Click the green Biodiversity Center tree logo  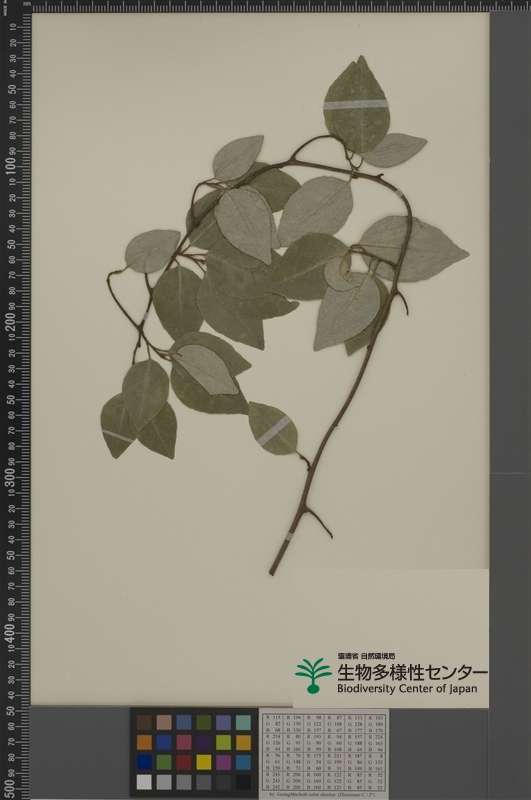(313, 675)
